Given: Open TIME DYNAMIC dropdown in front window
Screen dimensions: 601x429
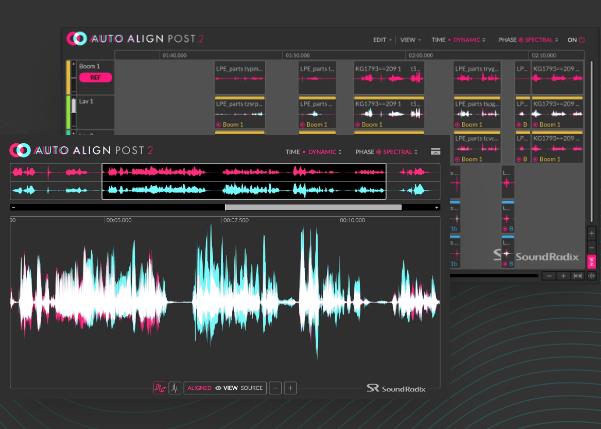Looking at the screenshot, I should 314,152.
